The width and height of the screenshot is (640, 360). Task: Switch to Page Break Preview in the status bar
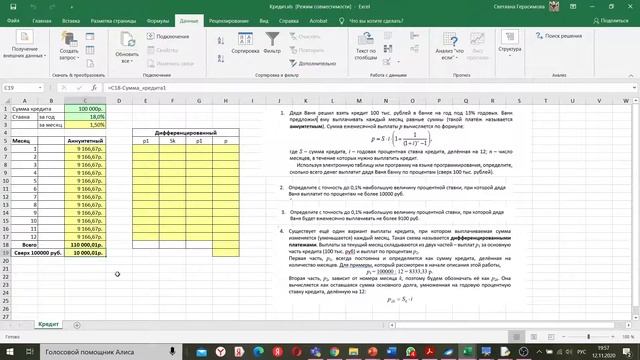click(551, 337)
